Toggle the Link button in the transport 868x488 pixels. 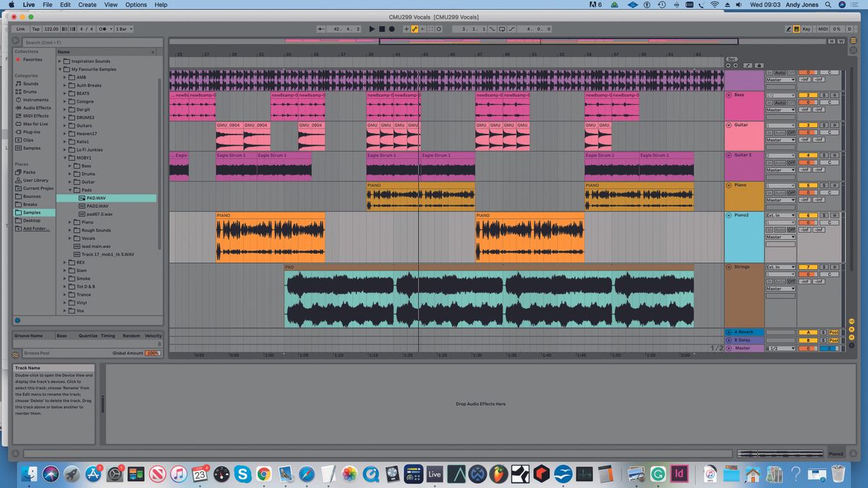click(20, 29)
